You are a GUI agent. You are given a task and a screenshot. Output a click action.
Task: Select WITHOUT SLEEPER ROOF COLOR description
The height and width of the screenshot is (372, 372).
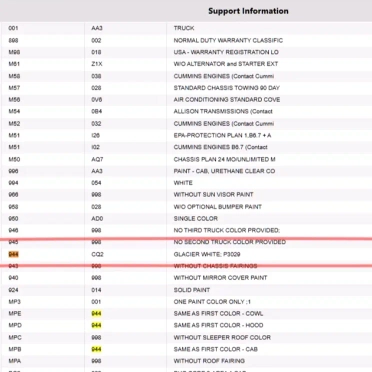pyautogui.click(x=222, y=337)
